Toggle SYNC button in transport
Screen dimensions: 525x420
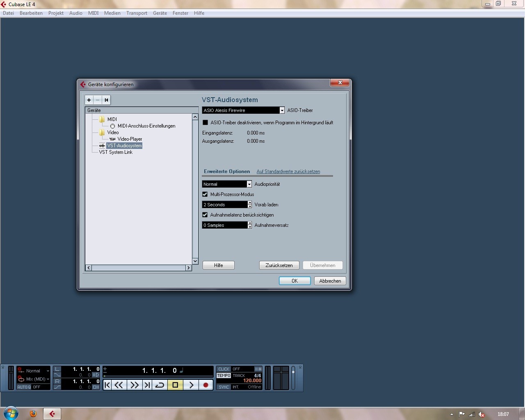(x=224, y=387)
